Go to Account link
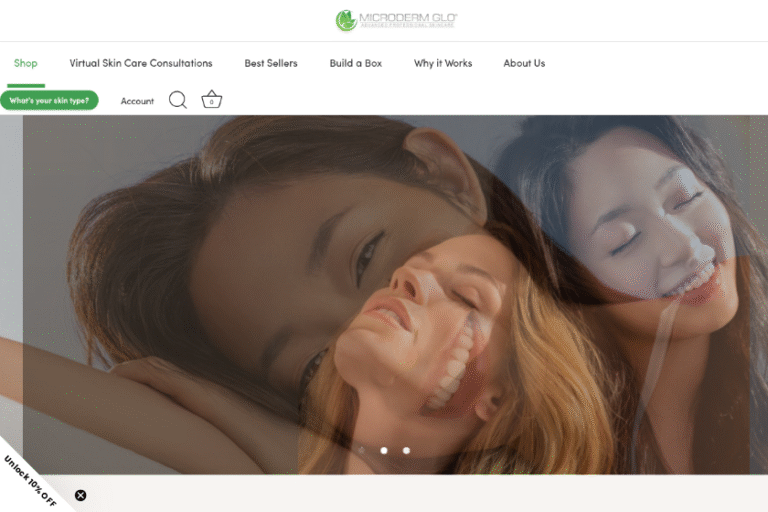 [x=137, y=101]
